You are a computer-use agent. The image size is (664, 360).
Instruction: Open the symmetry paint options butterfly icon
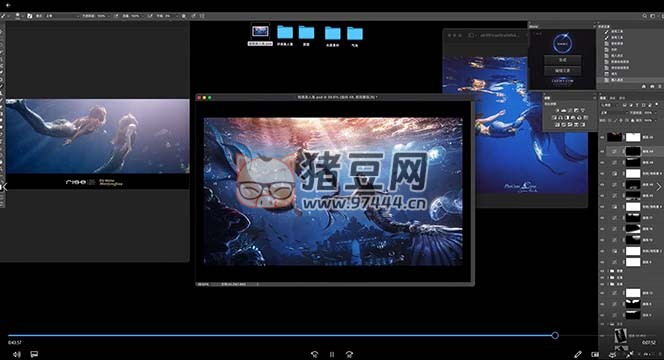[x=202, y=16]
